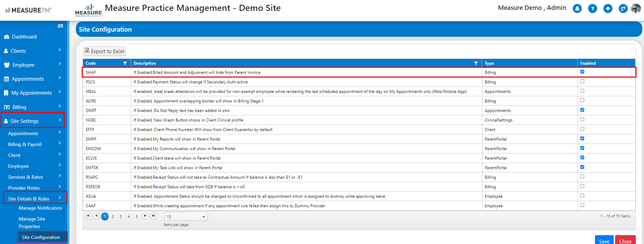Image resolution: width=644 pixels, height=244 pixels.
Task: Disable the EMCOM checkbox
Action: (582, 148)
